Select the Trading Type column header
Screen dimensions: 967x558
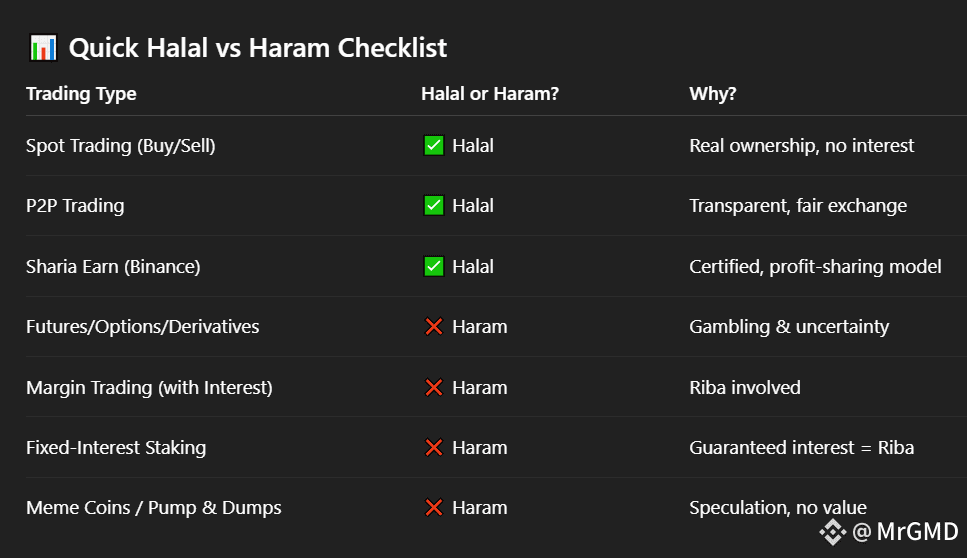pos(81,94)
